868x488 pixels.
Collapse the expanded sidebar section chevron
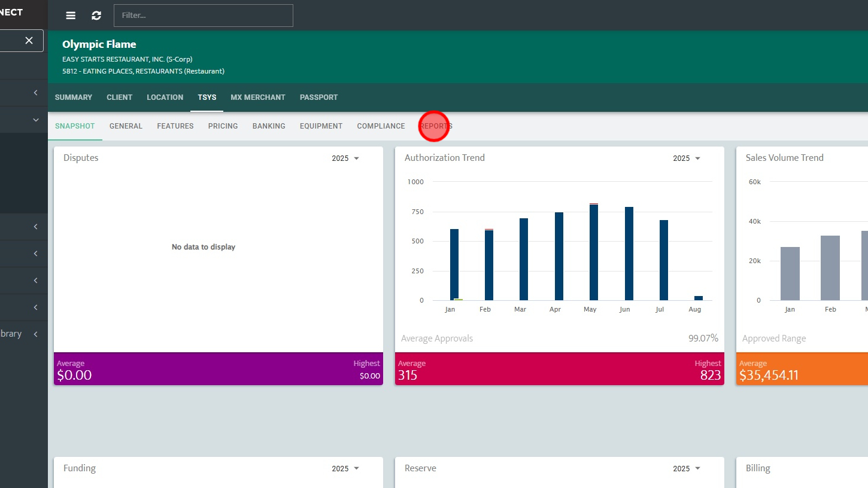(x=36, y=120)
